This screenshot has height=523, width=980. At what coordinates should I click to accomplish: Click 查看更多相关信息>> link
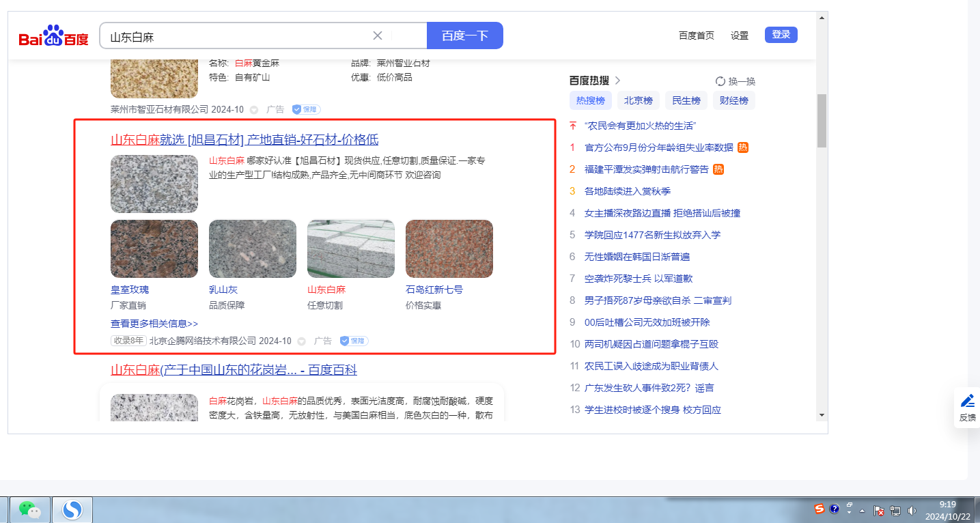click(x=154, y=324)
